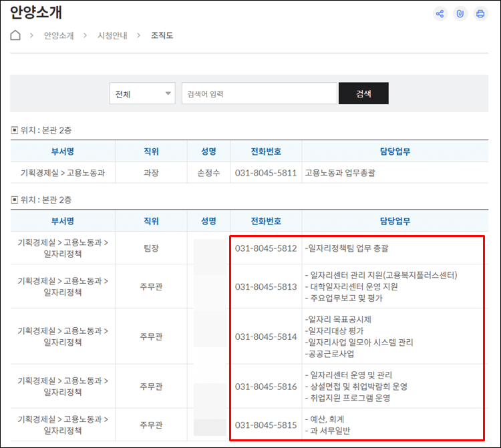The image size is (501, 448).
Task: Click 전화번호 header in second table
Action: tap(266, 221)
